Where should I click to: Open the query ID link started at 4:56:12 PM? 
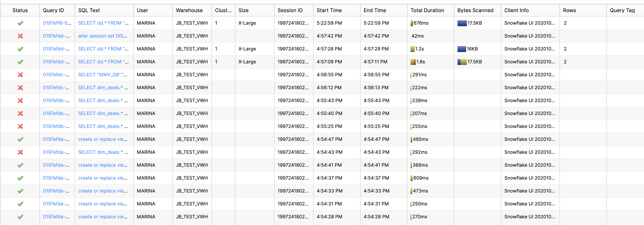pyautogui.click(x=56, y=88)
